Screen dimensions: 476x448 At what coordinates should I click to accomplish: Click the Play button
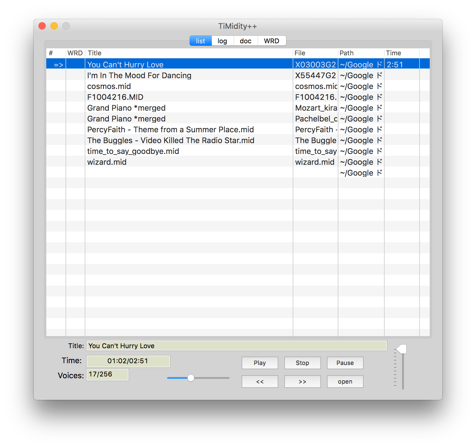pos(260,363)
